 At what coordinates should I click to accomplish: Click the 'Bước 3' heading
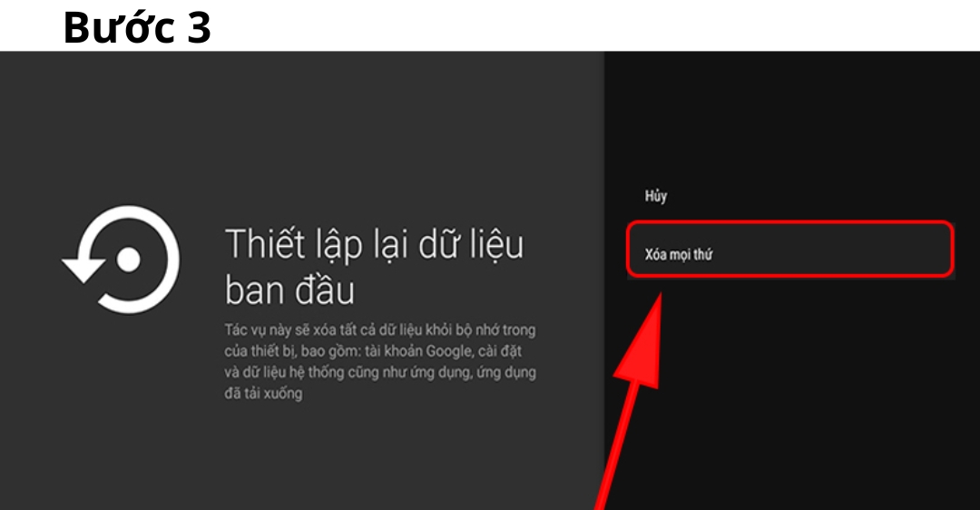(137, 28)
